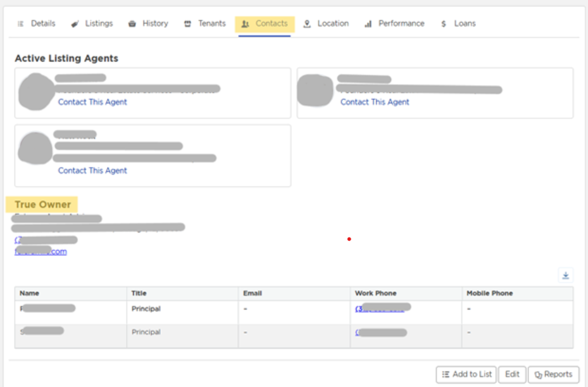Screen dimensions: 588x387
Task: Contact the agent in the third card
Action: (92, 170)
